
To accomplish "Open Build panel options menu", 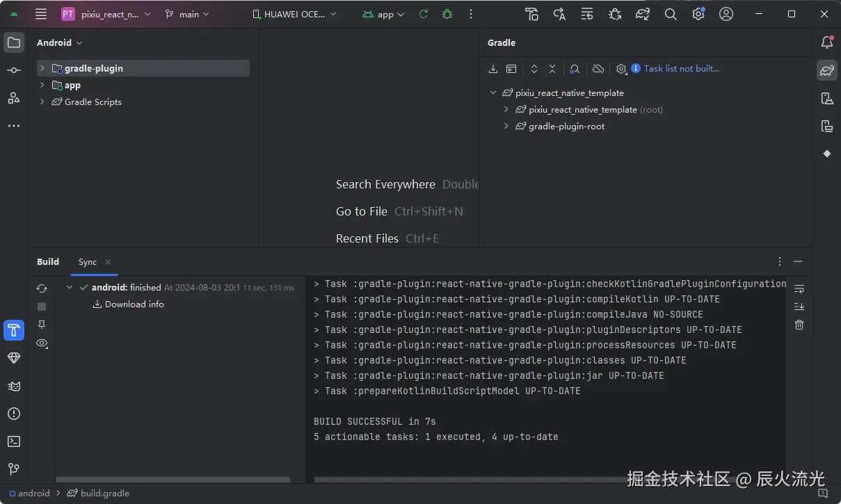I will tap(780, 261).
